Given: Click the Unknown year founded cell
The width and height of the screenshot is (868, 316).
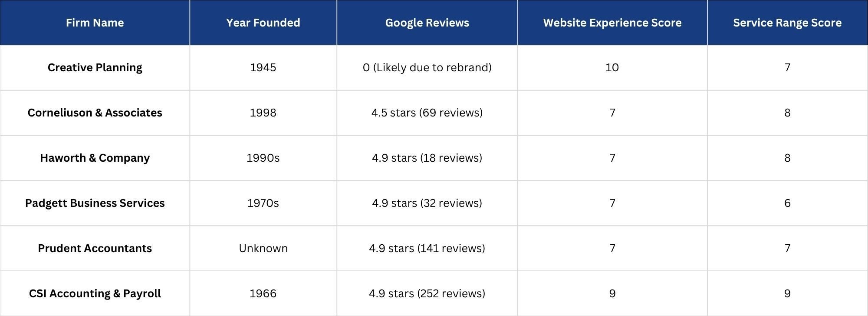Looking at the screenshot, I should tap(263, 249).
